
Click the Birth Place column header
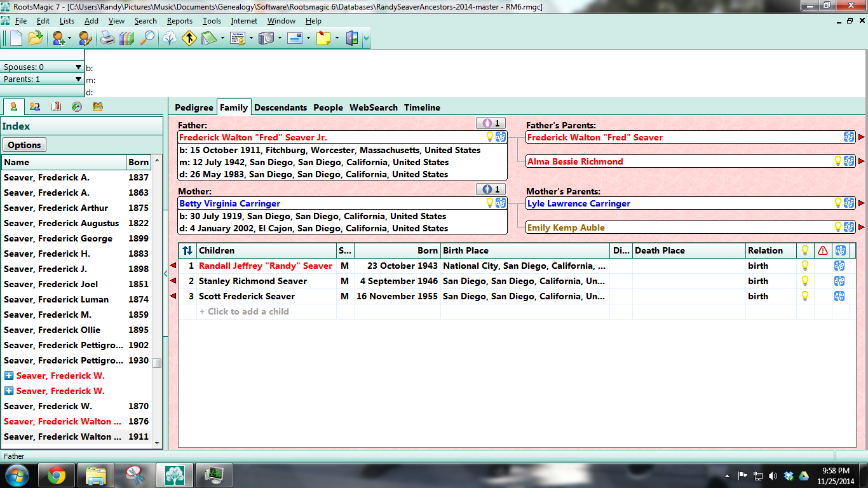click(x=525, y=250)
